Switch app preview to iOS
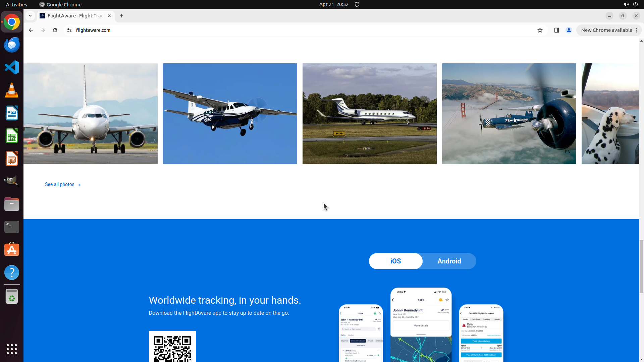Image resolution: width=644 pixels, height=362 pixels. click(x=395, y=261)
